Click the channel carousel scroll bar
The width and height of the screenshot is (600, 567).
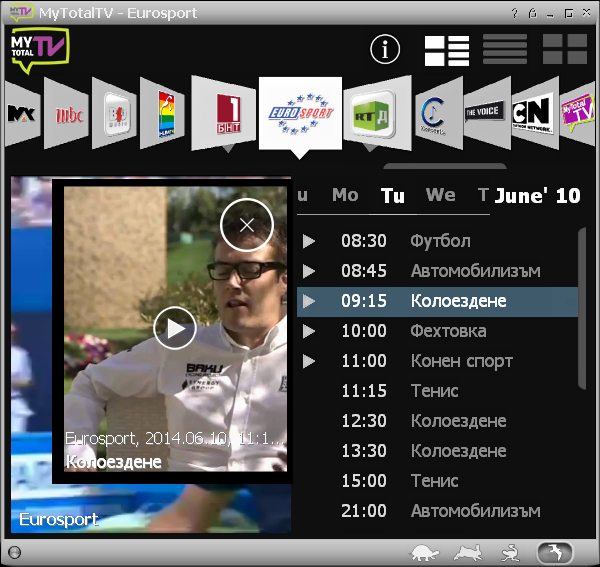click(445, 166)
